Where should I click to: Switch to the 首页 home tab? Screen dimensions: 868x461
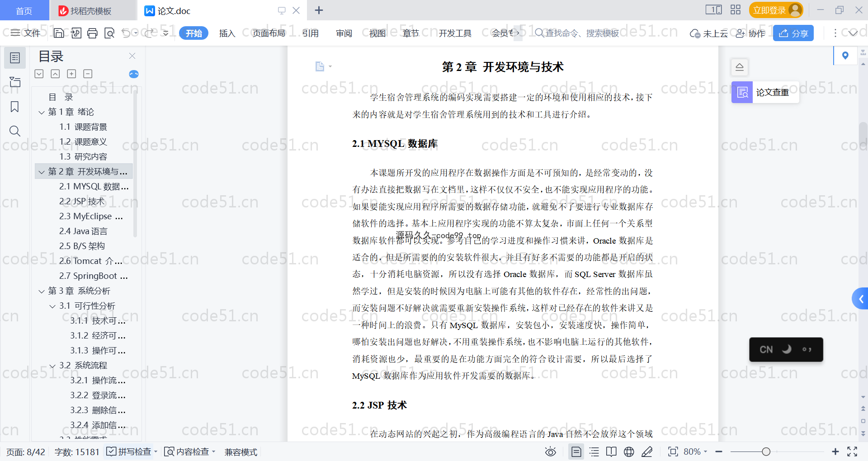click(24, 10)
